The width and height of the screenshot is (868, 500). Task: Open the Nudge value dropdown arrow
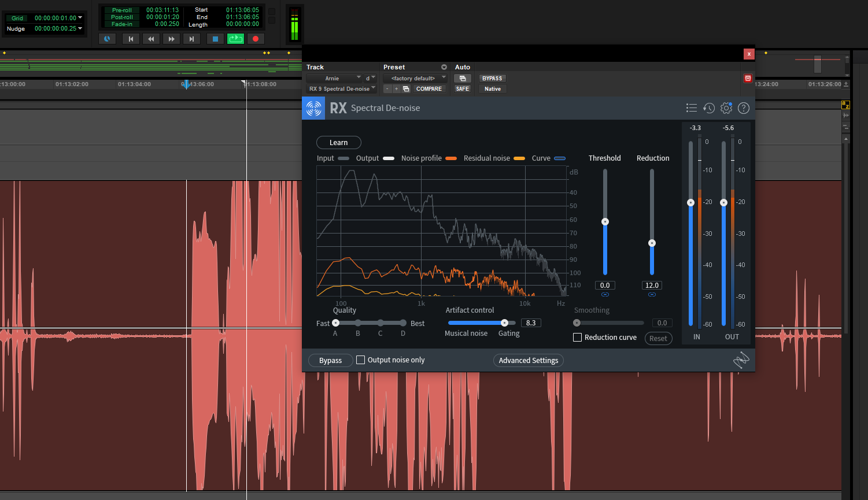[x=80, y=28]
